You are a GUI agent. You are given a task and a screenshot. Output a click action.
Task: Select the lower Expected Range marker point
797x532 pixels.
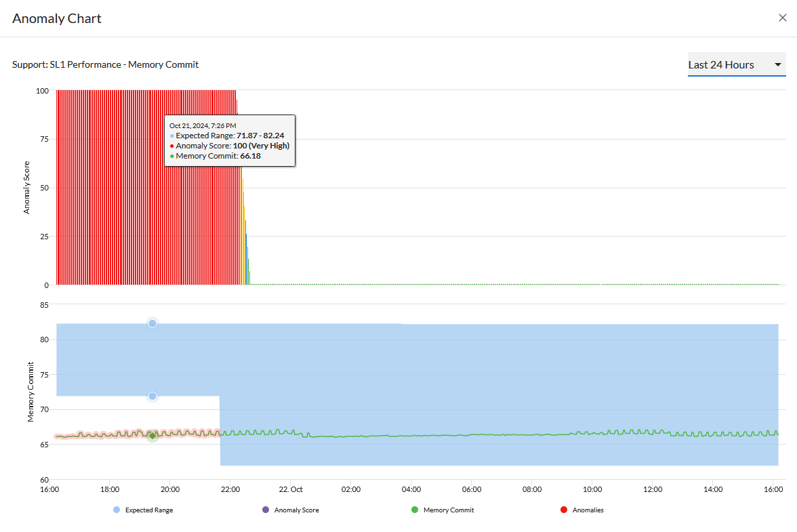click(x=152, y=396)
